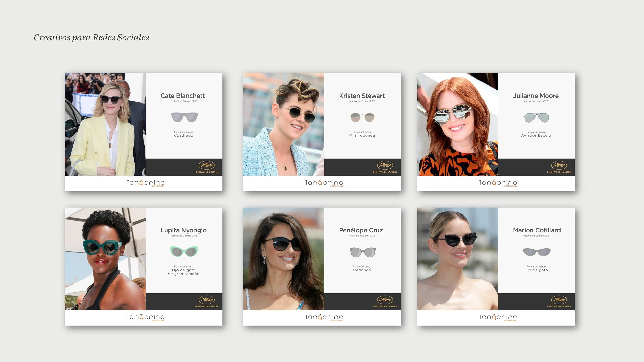Click the Creativos para Redes Sociales title
This screenshot has width=644, height=362.
click(91, 38)
